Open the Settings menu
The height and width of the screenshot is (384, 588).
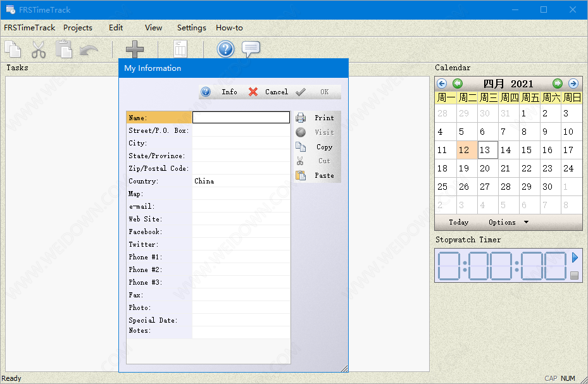(x=192, y=28)
